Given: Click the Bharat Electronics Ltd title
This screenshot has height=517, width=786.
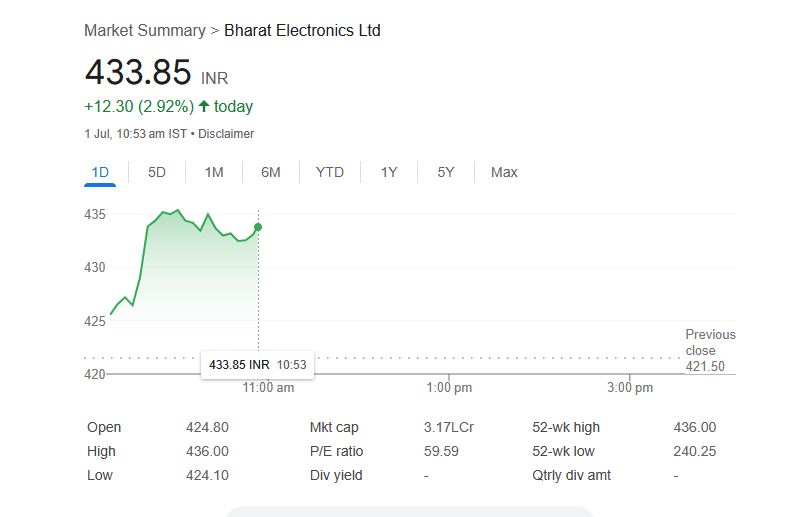Looking at the screenshot, I should click(302, 30).
